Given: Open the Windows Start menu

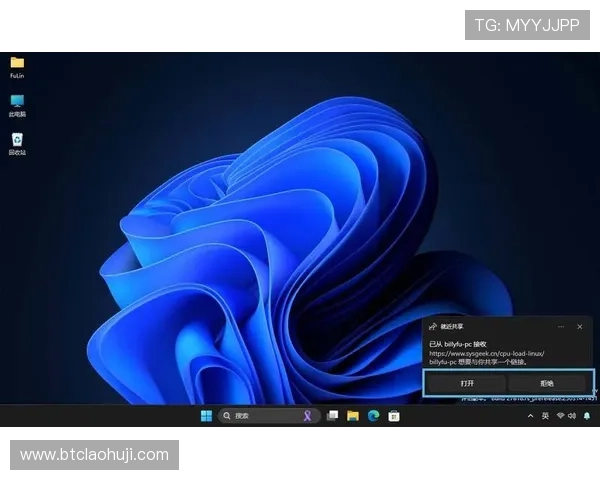Looking at the screenshot, I should click(x=206, y=416).
